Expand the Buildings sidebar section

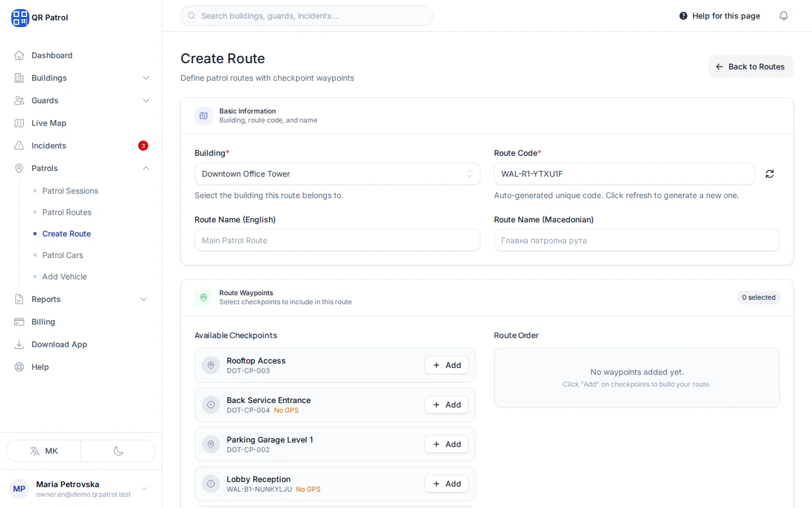point(81,78)
